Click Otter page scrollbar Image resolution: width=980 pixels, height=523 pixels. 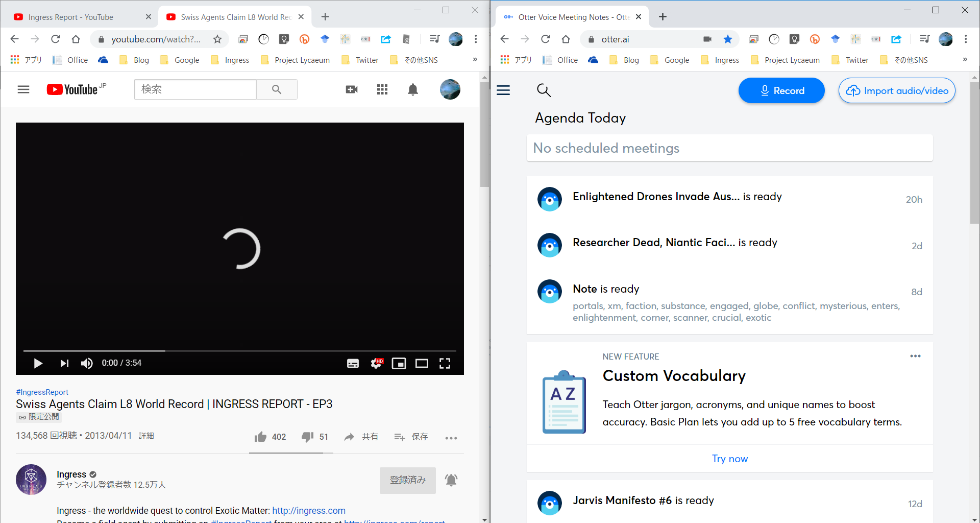point(974,153)
